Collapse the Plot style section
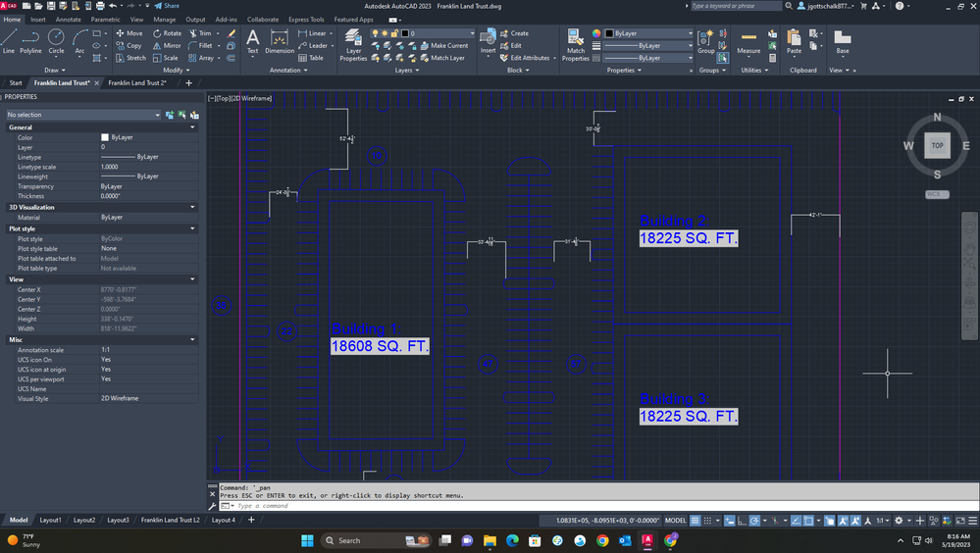The image size is (980, 553). point(192,228)
